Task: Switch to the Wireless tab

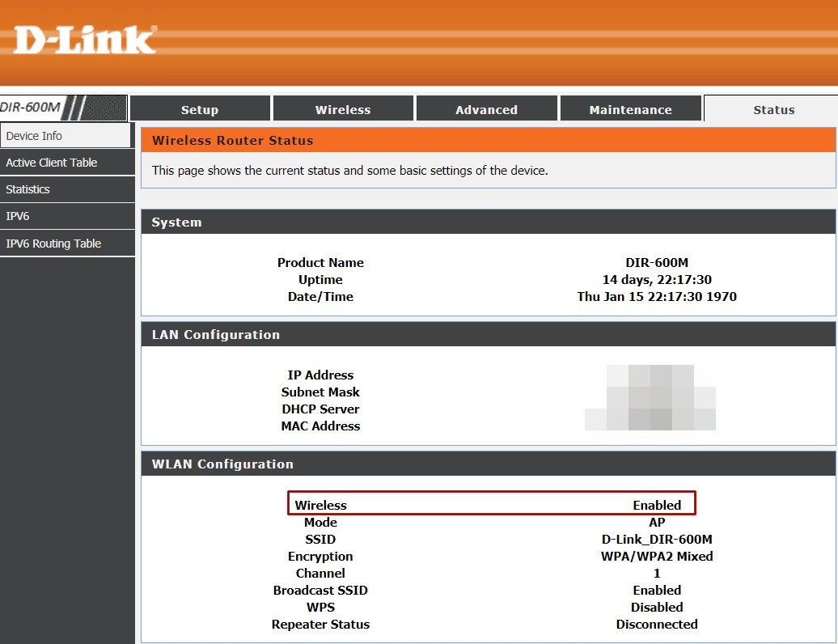Action: point(343,109)
